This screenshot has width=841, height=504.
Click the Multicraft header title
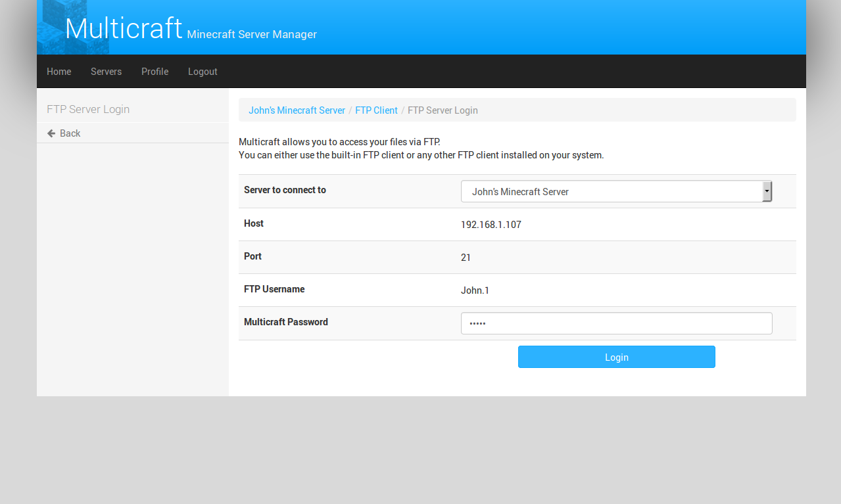point(124,28)
